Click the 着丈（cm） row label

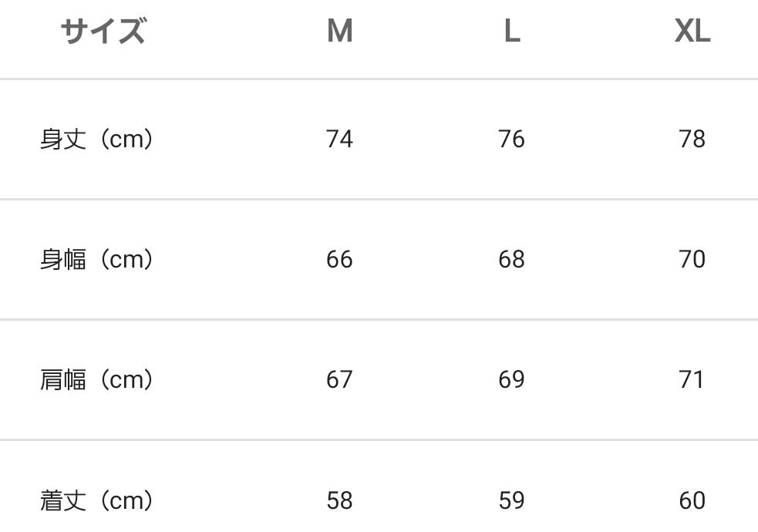(x=97, y=501)
